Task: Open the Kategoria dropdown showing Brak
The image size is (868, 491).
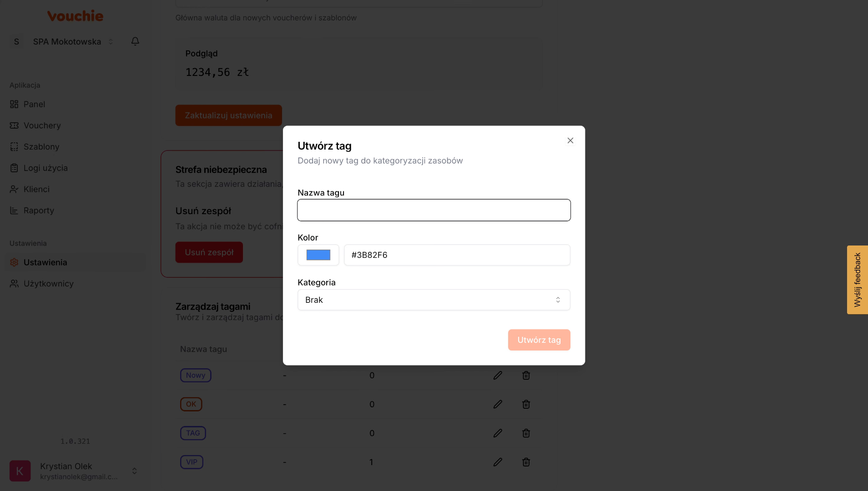Action: [x=434, y=300]
